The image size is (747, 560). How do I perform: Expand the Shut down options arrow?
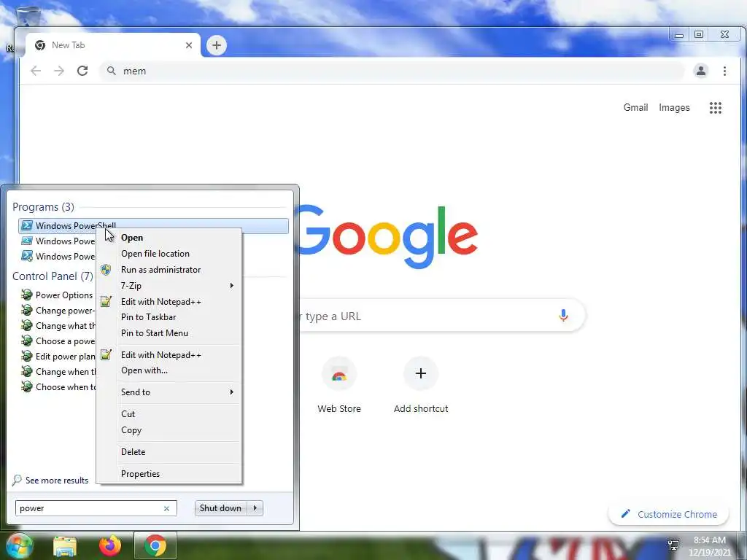(255, 508)
